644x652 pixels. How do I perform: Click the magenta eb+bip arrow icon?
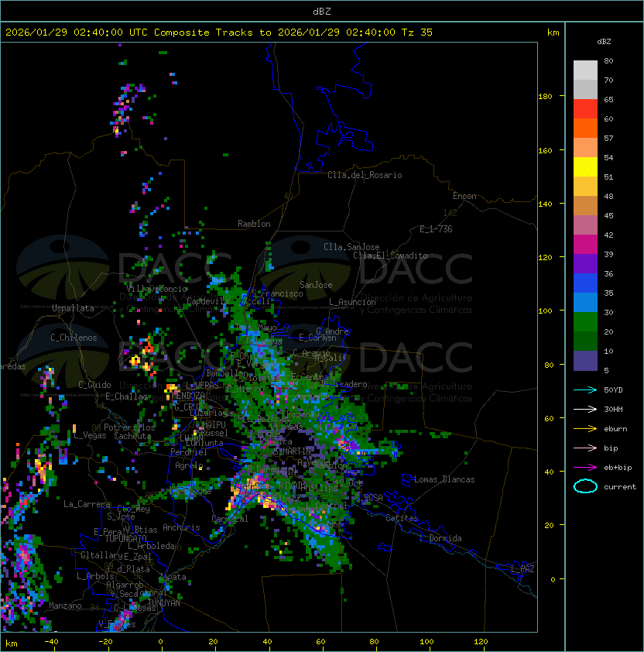pyautogui.click(x=585, y=468)
